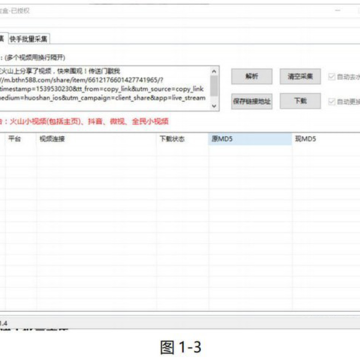360x360 pixels.
Task: Click the 平台 column header
Action: [x=21, y=139]
